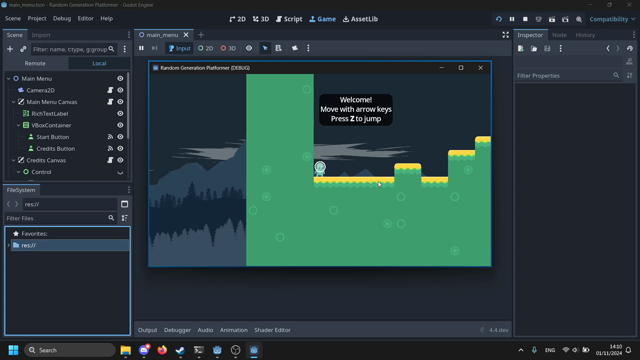Toggle visibility of VBoxContainer node

point(120,125)
